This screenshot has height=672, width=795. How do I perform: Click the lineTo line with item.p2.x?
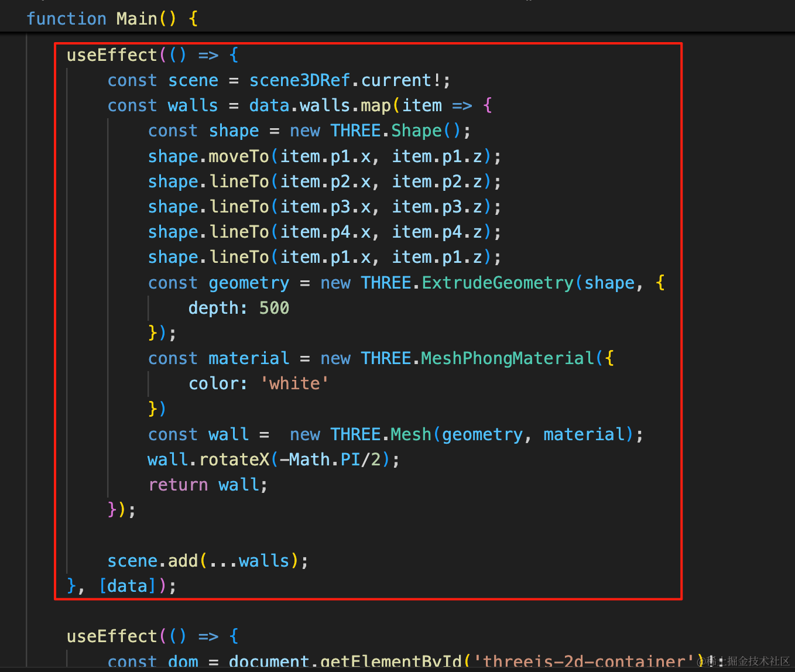(x=325, y=181)
